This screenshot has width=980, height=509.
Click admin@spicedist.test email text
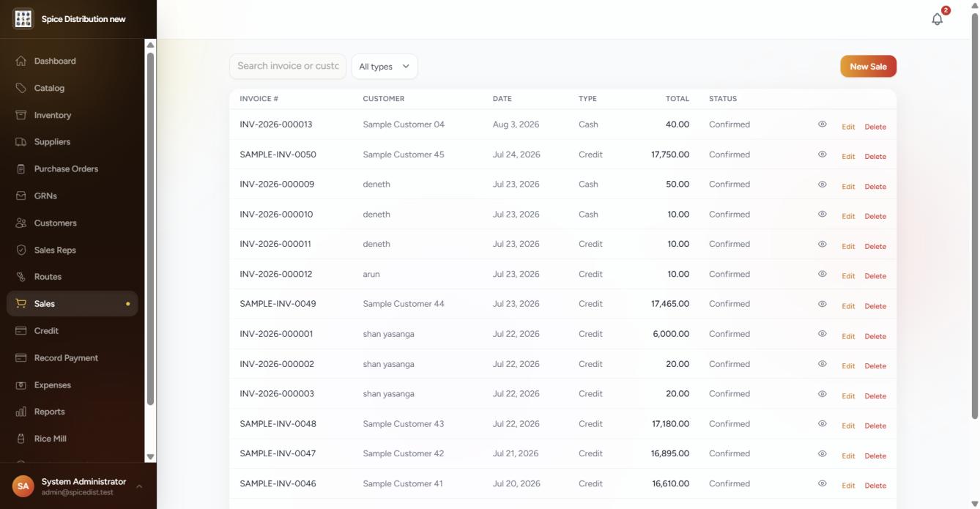coord(78,492)
